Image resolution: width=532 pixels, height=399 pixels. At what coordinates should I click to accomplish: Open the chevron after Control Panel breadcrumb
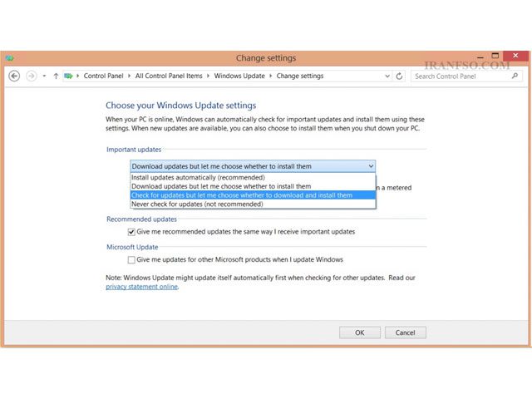pos(130,76)
